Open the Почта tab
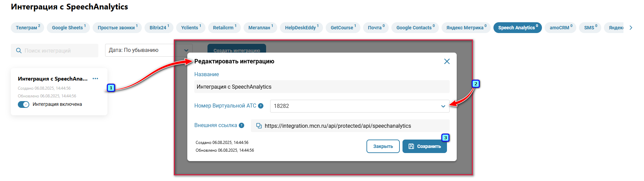The width and height of the screenshot is (644, 181). click(376, 28)
